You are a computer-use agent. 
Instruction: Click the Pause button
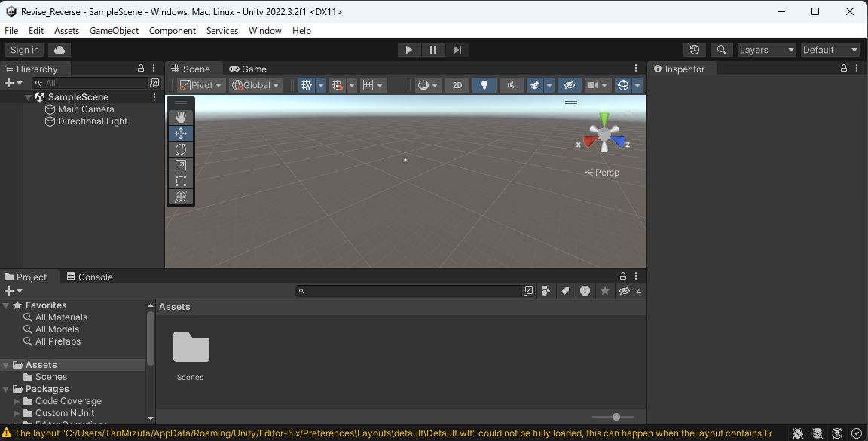[x=433, y=50]
